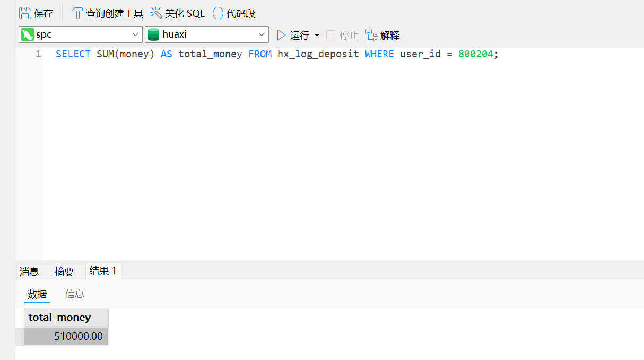The image size is (644, 360).
Task: Click the Stop (停止) square box
Action: [330, 35]
